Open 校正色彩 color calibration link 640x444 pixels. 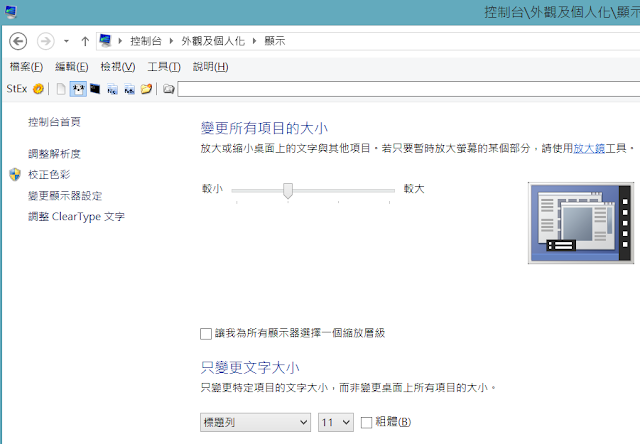(x=48, y=175)
